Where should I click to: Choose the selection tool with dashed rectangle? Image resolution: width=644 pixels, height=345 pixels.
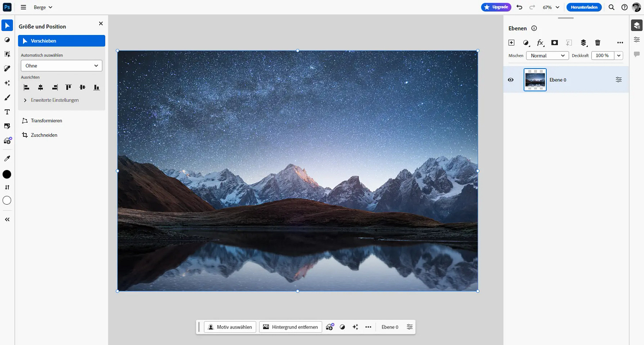[x=7, y=54]
